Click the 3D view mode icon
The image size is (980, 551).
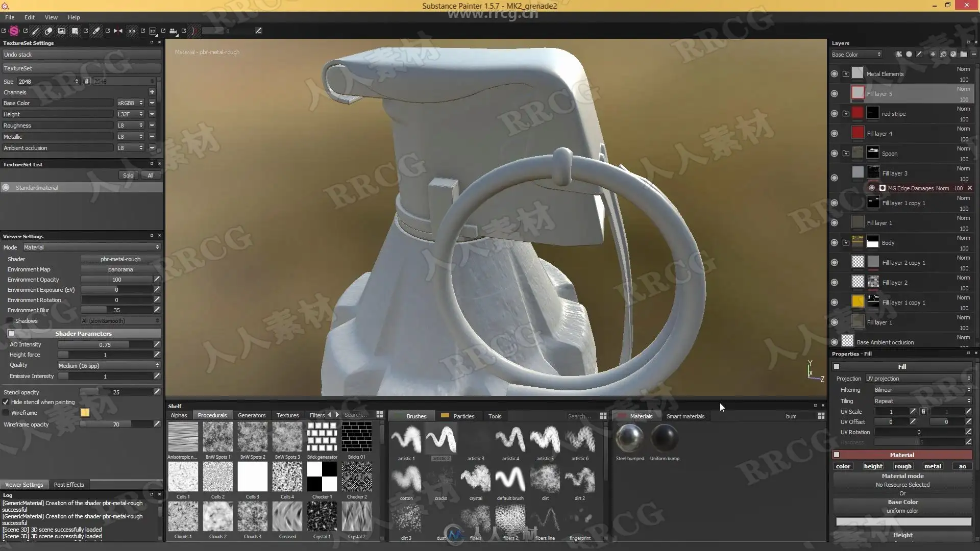(x=153, y=31)
